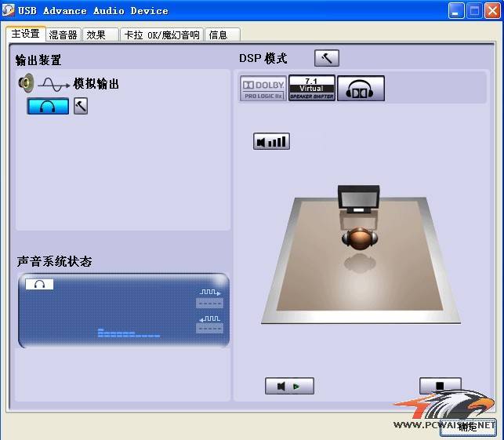Stop the speaker test playback

pyautogui.click(x=440, y=386)
